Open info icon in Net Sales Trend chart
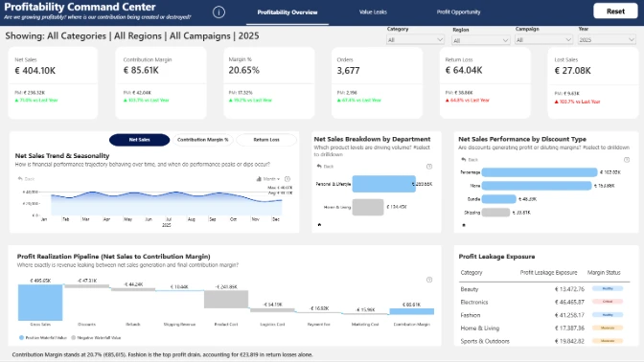Viewport: 644px width, 362px height. (287, 179)
